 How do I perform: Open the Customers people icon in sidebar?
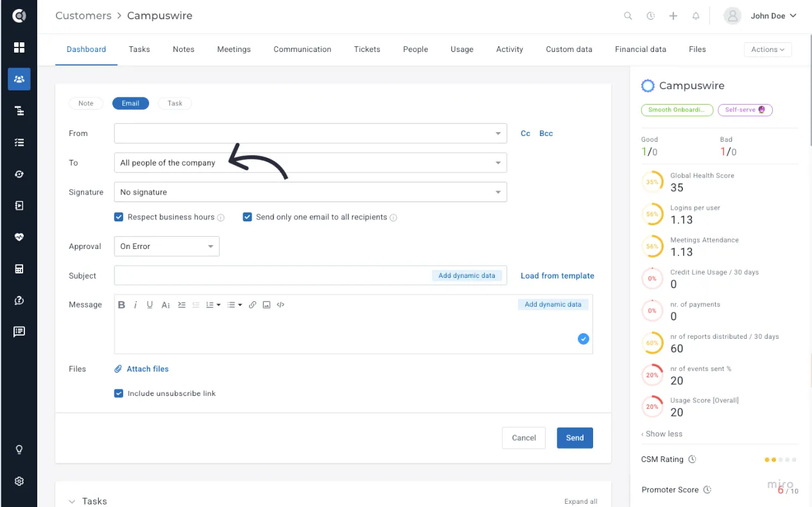pyautogui.click(x=19, y=79)
